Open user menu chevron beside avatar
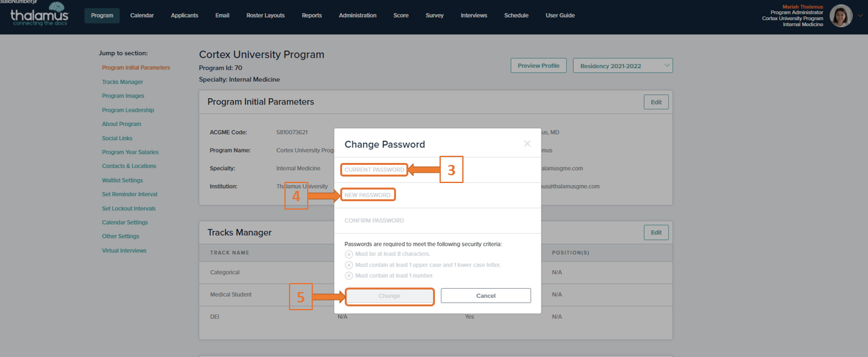 tap(860, 16)
